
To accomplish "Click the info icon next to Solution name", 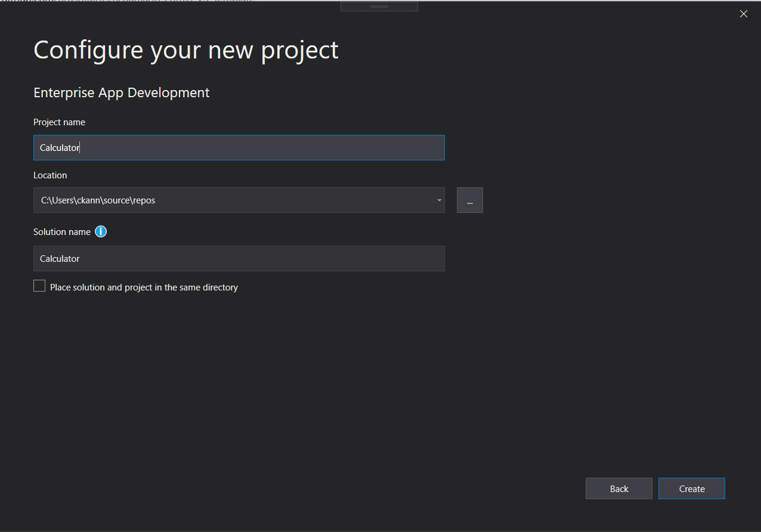I will (101, 231).
